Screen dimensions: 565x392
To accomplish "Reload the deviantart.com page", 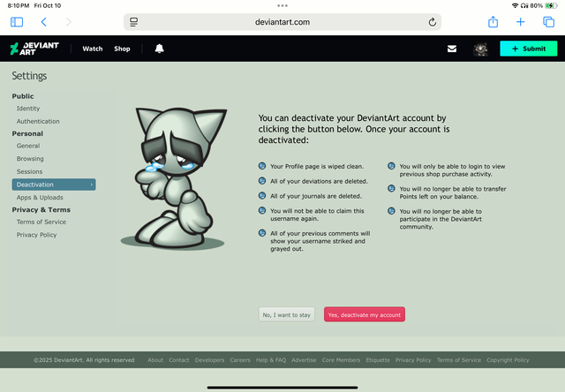I will click(432, 22).
